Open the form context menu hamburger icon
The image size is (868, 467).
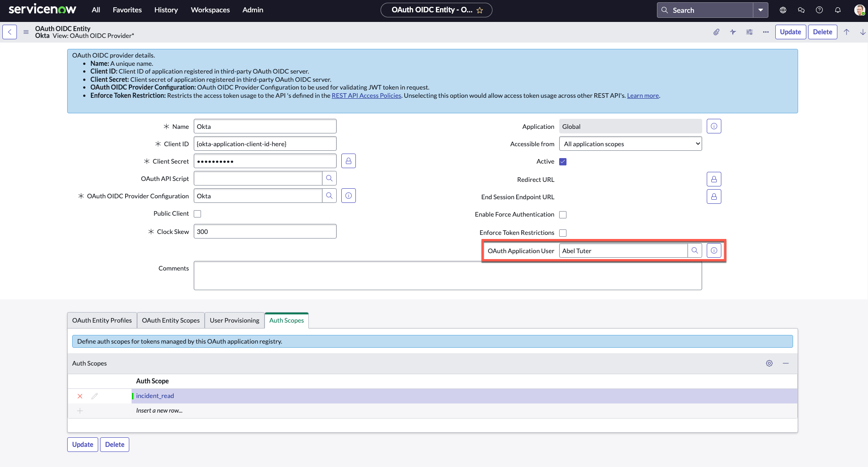coord(26,32)
